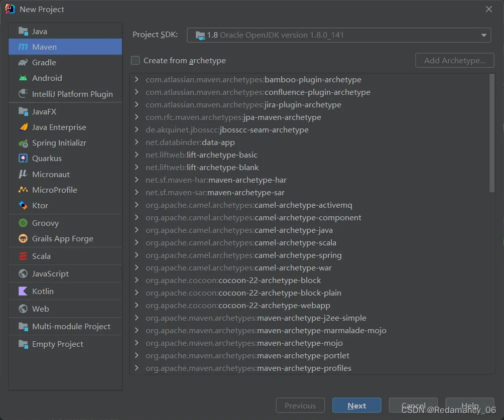
Task: Pick the Android robot icon
Action: coord(23,78)
